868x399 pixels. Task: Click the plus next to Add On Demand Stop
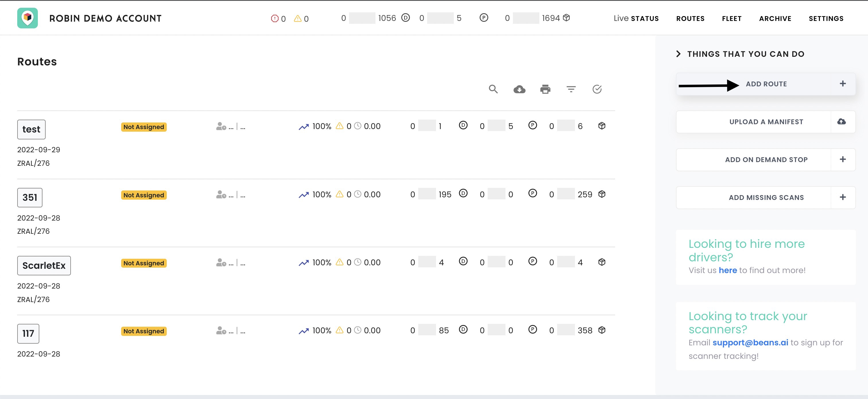[843, 159]
